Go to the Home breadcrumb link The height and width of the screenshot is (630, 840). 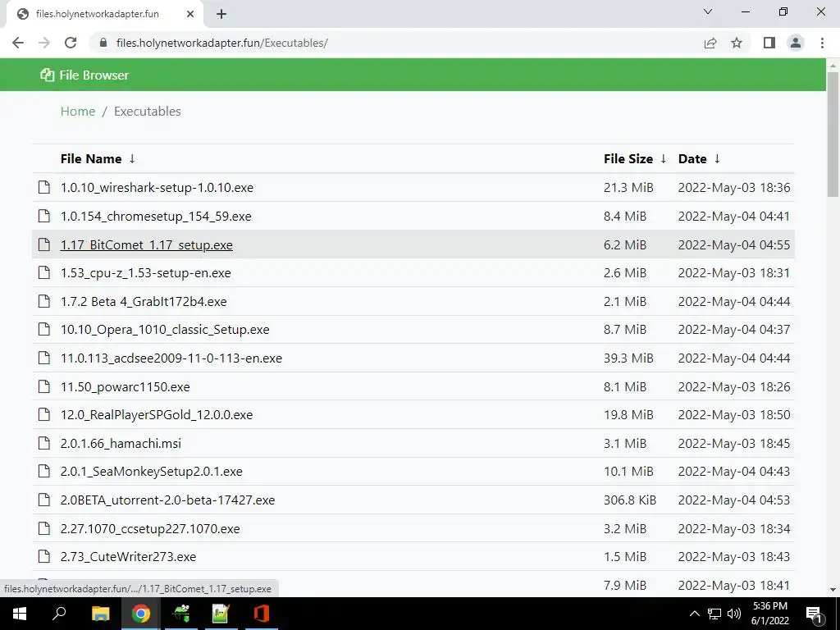point(78,112)
